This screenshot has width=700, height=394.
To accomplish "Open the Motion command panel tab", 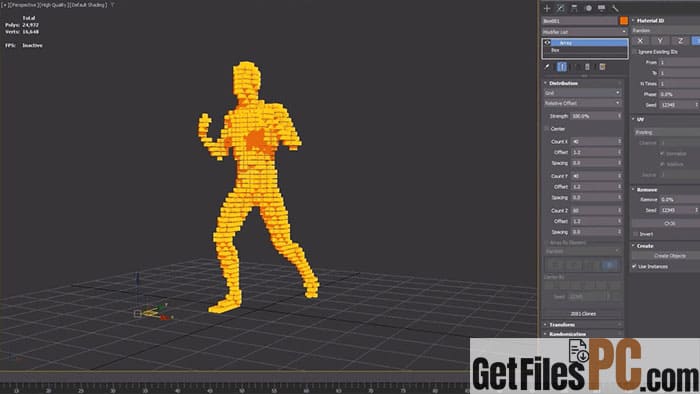I will click(x=588, y=8).
